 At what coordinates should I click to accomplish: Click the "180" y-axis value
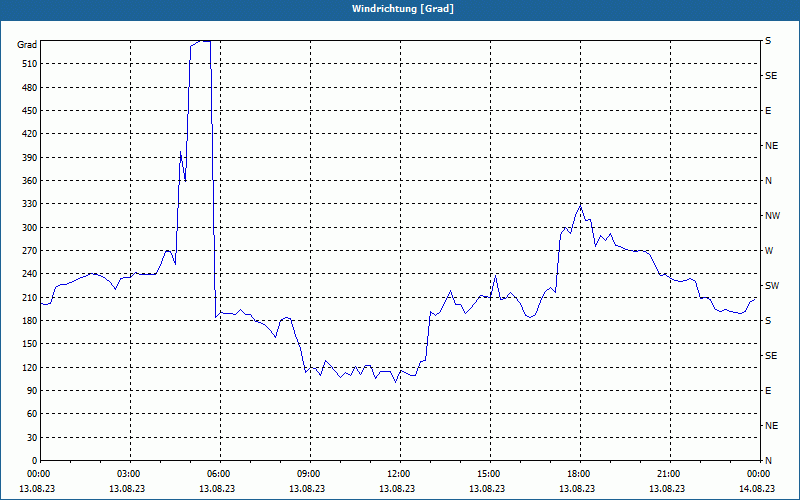[29, 320]
